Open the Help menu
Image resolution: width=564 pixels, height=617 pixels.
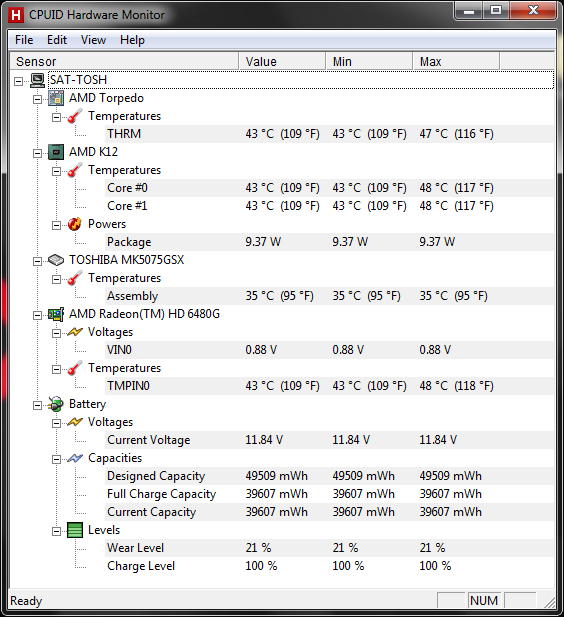coord(132,40)
